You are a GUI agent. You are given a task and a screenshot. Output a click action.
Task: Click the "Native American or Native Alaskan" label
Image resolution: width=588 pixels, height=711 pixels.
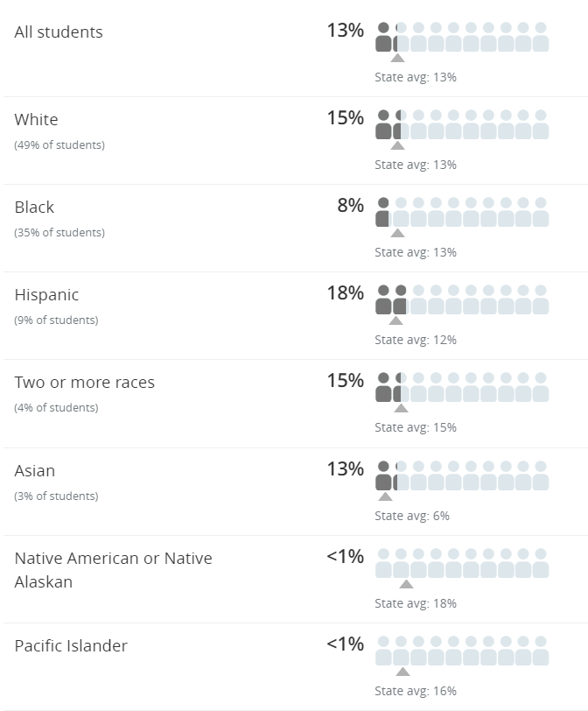(113, 570)
